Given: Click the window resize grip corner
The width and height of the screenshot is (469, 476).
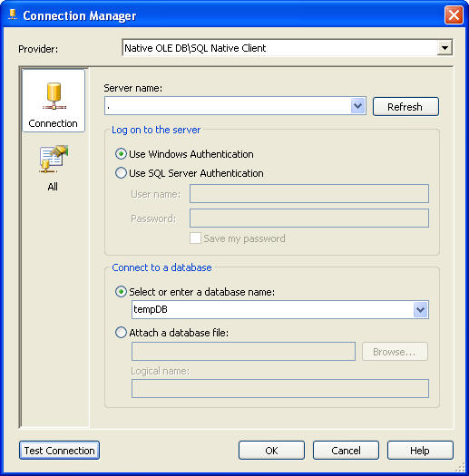Looking at the screenshot, I should click(x=460, y=467).
